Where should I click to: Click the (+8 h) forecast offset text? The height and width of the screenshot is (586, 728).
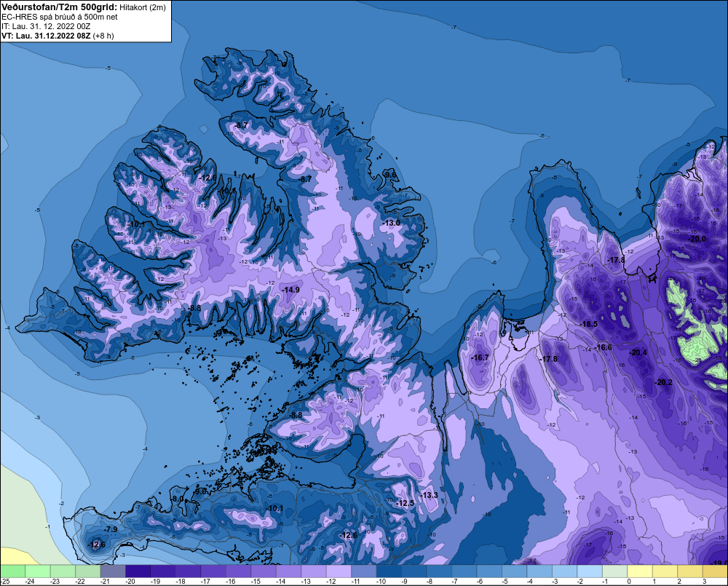(103, 35)
